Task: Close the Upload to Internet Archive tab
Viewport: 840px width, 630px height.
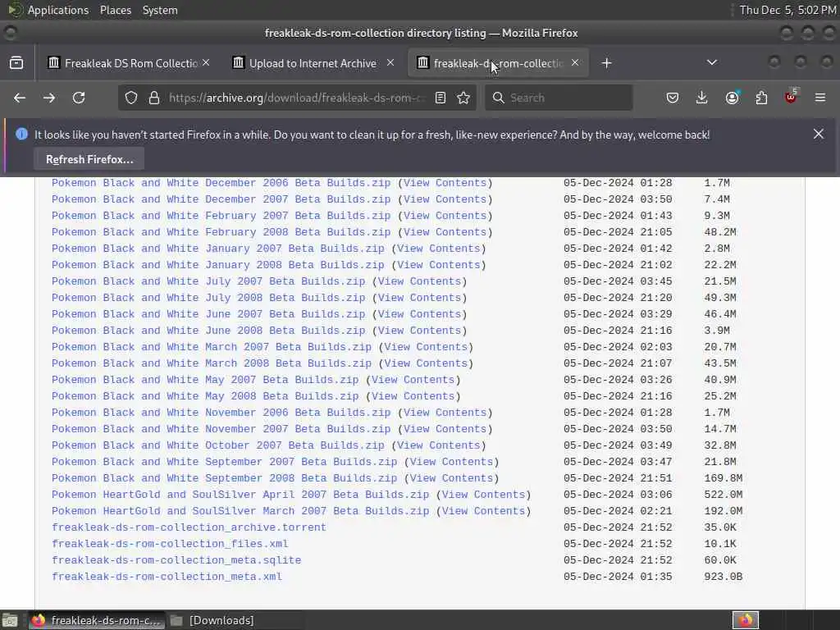Action: coord(390,62)
